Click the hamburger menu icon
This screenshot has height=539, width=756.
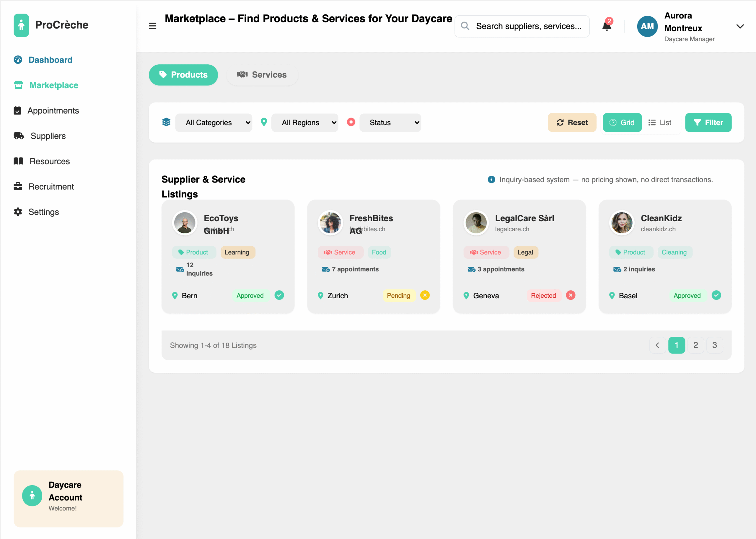coord(152,26)
